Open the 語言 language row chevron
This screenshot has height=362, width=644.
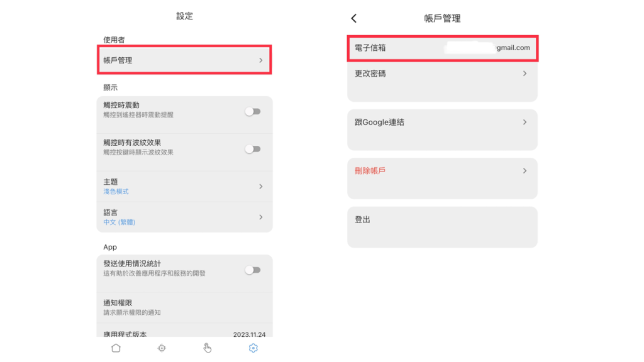click(x=261, y=217)
